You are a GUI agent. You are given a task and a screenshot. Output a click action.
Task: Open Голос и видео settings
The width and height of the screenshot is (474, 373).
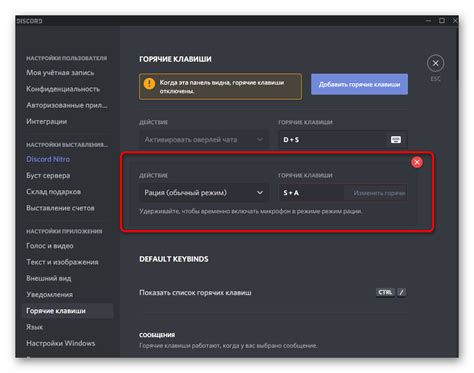(50, 246)
